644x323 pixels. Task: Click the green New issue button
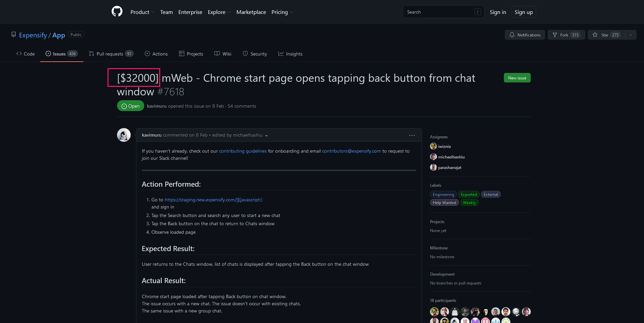tap(517, 78)
